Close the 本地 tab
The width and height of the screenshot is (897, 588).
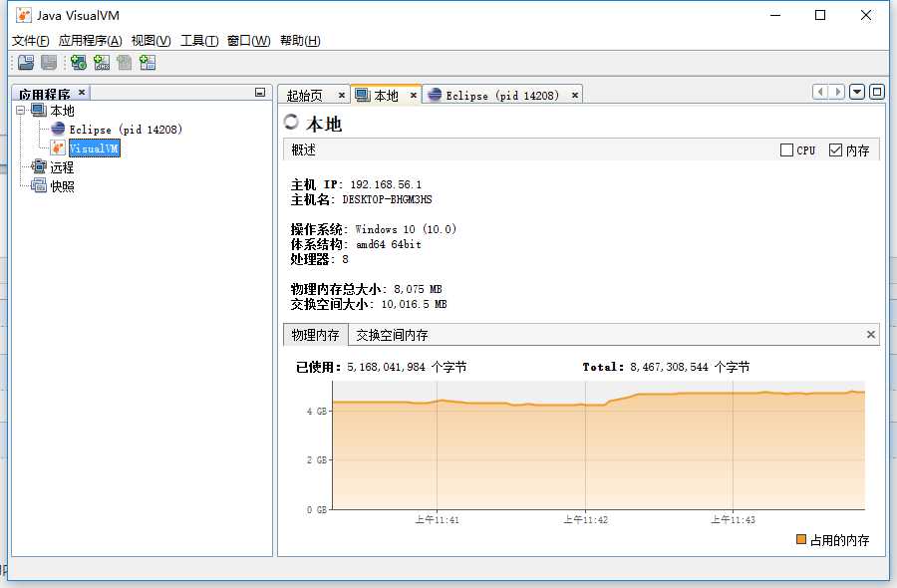click(413, 95)
